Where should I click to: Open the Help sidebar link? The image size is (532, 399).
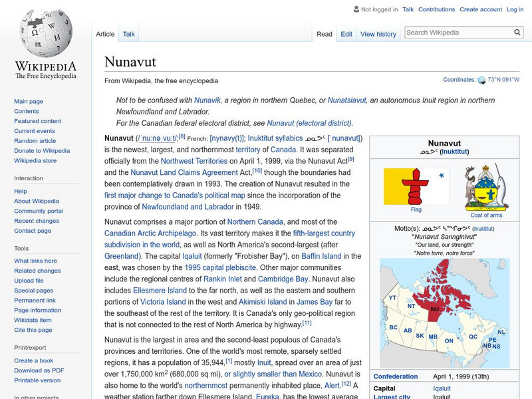coord(21,191)
